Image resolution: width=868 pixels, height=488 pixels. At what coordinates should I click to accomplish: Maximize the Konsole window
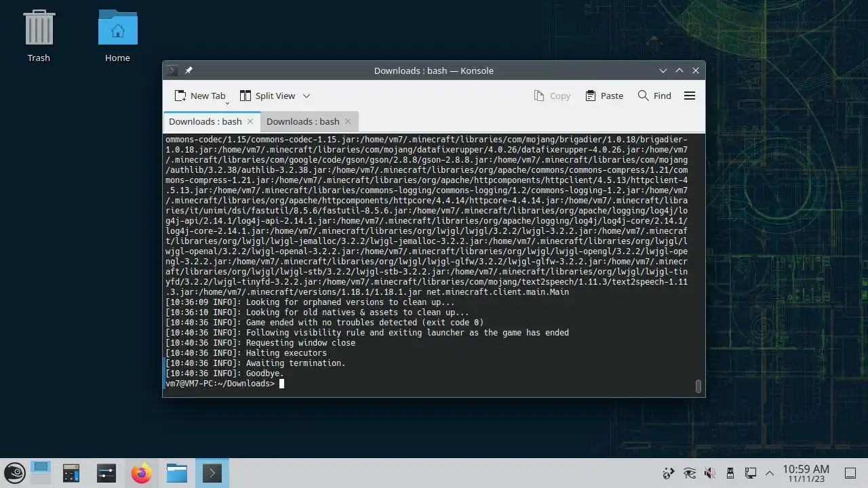click(x=679, y=70)
